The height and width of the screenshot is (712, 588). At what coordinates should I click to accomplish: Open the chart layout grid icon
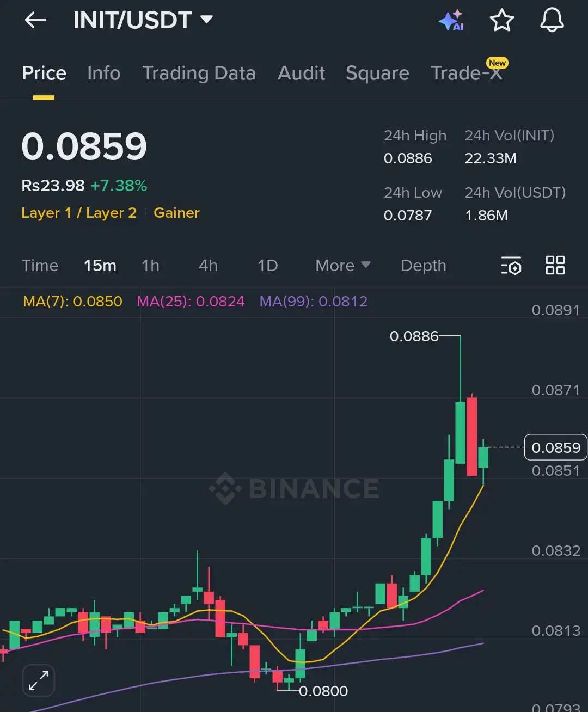[x=555, y=266]
